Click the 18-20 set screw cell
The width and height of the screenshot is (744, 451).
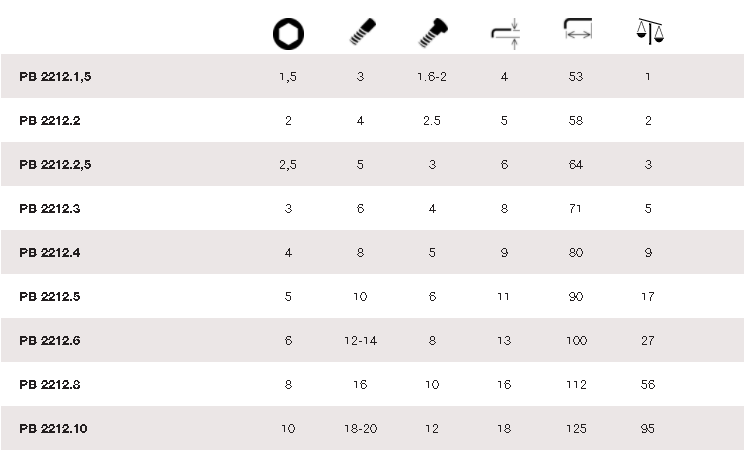[360, 429]
